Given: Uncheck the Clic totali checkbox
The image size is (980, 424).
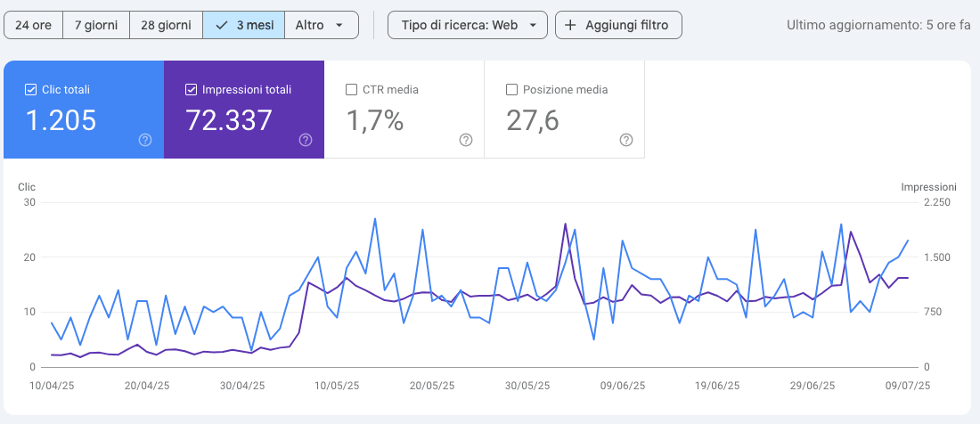Looking at the screenshot, I should coord(30,89).
